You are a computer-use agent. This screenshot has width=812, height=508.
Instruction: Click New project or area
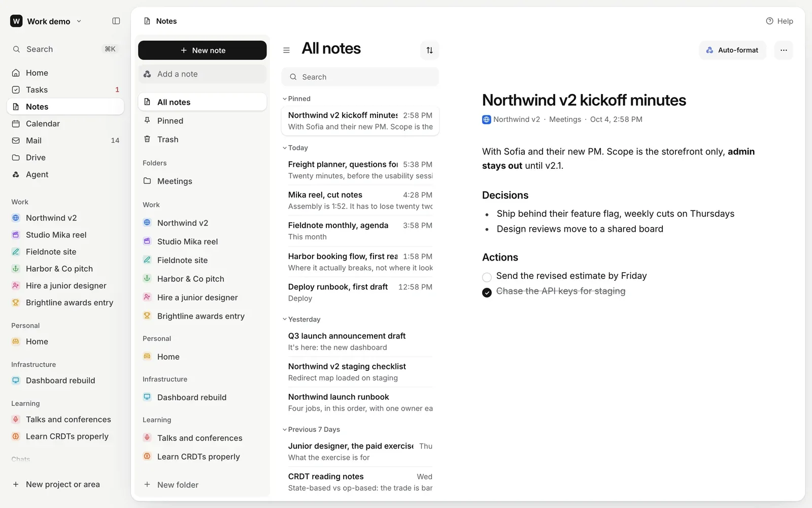click(x=65, y=484)
